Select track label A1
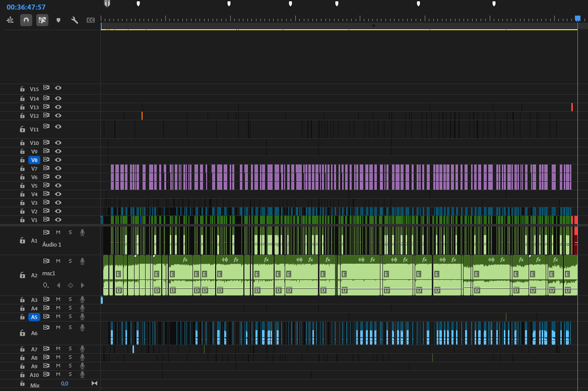This screenshot has width=588, height=391. pyautogui.click(x=34, y=241)
